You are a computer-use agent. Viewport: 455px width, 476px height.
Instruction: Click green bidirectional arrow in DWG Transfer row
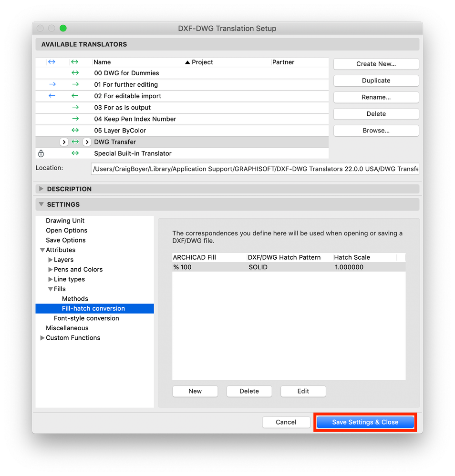(75, 142)
